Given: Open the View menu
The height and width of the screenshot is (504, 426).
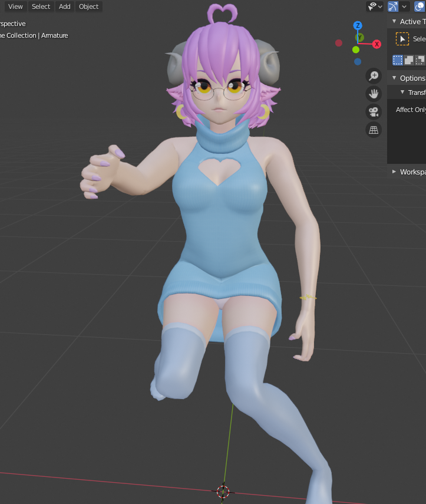Looking at the screenshot, I should 15,6.
